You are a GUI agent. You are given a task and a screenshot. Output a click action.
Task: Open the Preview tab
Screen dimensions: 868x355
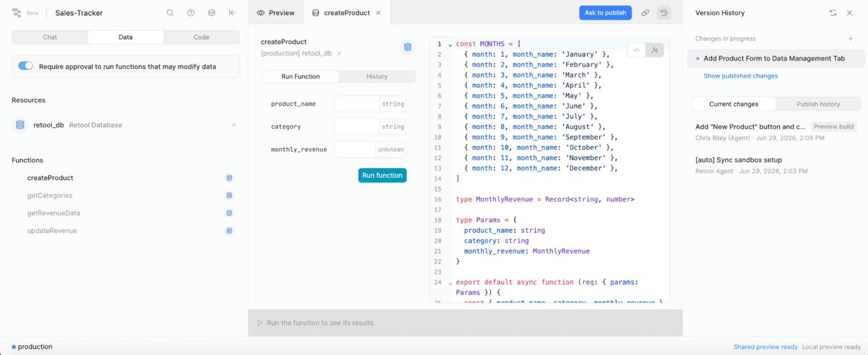coord(276,13)
